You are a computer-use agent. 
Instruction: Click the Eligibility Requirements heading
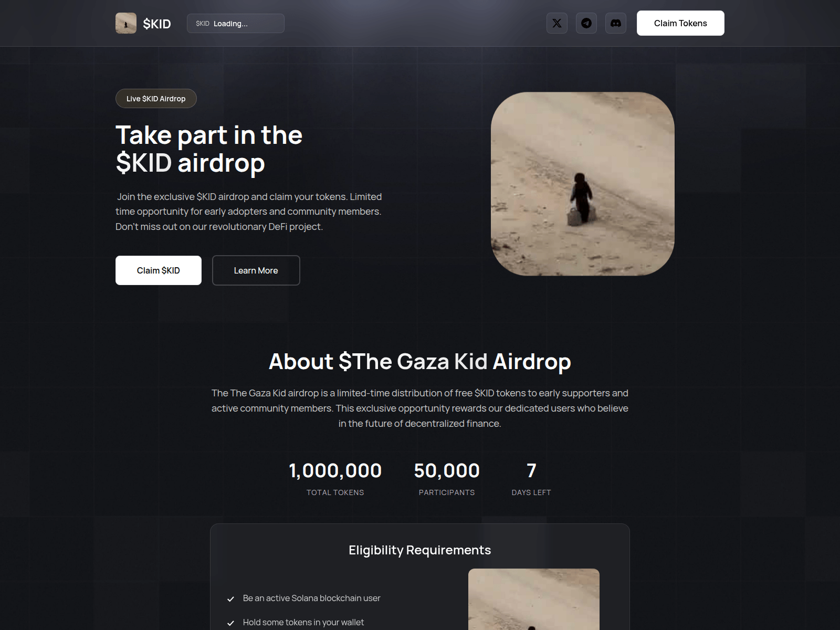tap(420, 550)
